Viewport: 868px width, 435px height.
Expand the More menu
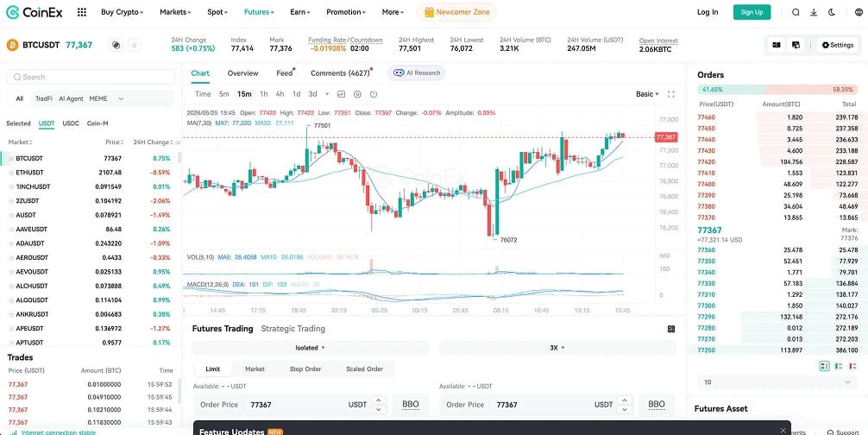click(x=393, y=12)
